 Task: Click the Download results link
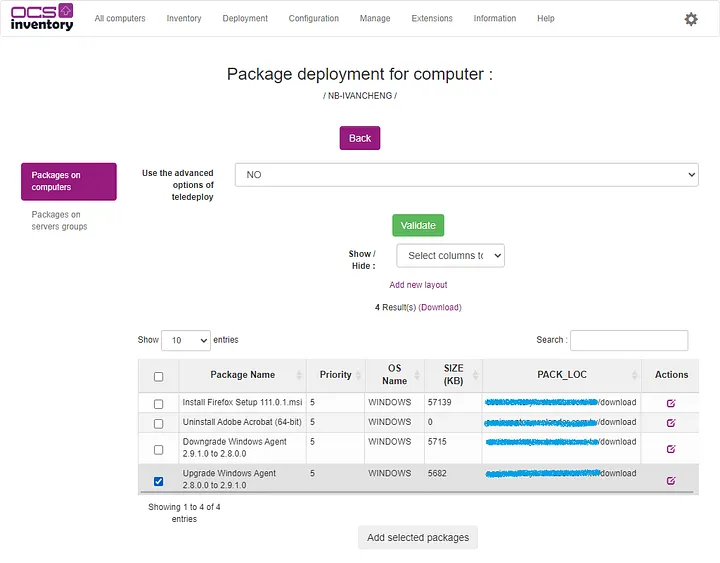pos(440,307)
